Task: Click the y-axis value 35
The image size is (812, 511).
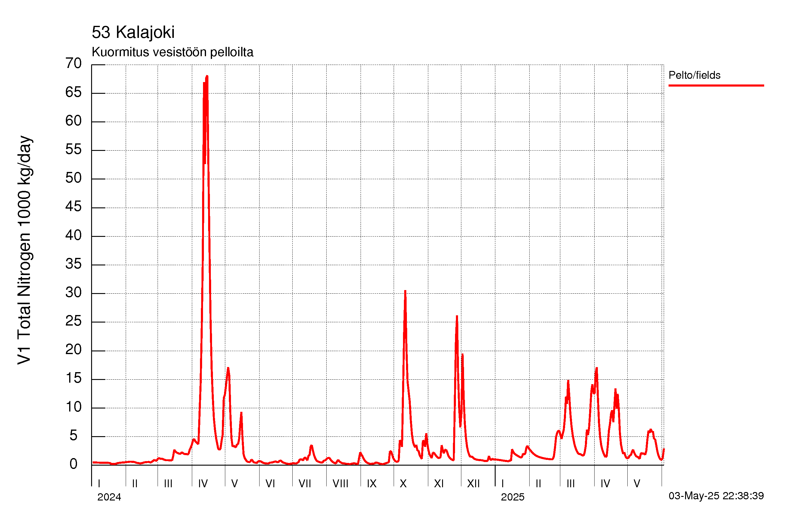Action: point(73,264)
